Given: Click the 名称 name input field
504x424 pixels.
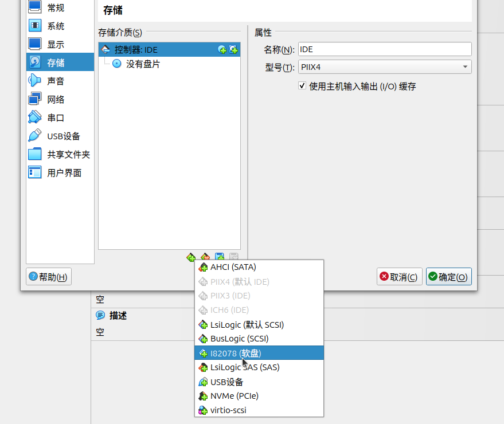Looking at the screenshot, I should click(385, 49).
